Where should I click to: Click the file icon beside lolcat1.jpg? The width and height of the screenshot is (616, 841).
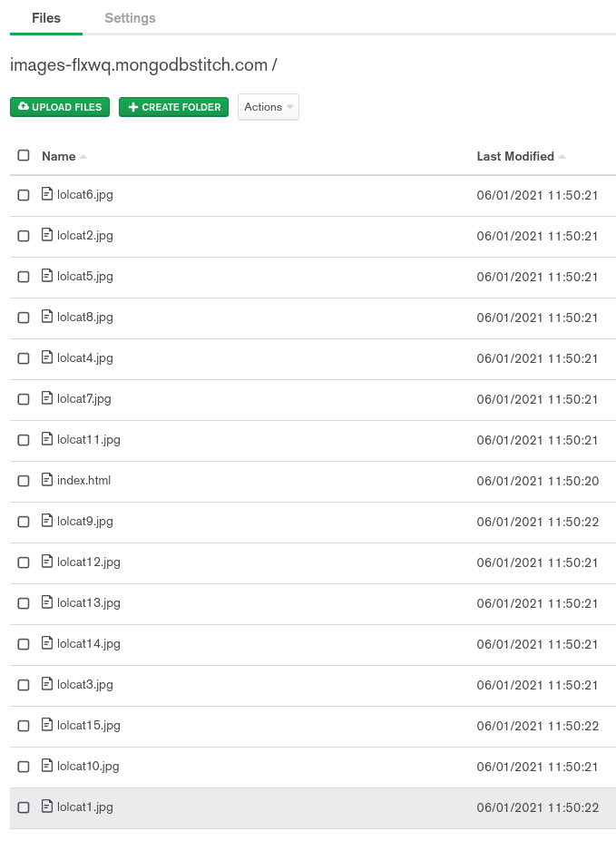47,807
